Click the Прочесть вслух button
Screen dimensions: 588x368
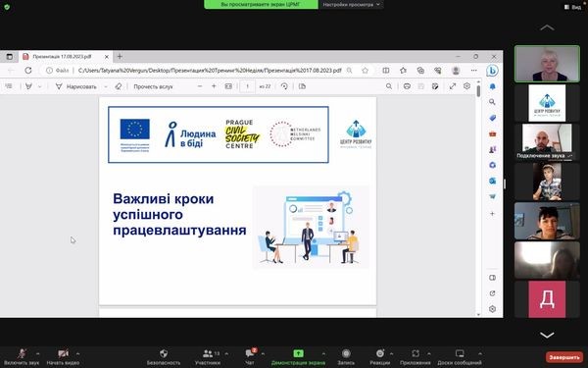[153, 86]
